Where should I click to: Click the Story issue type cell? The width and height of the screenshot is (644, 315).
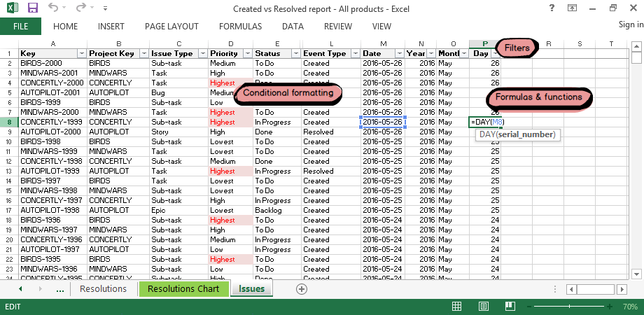pos(178,132)
